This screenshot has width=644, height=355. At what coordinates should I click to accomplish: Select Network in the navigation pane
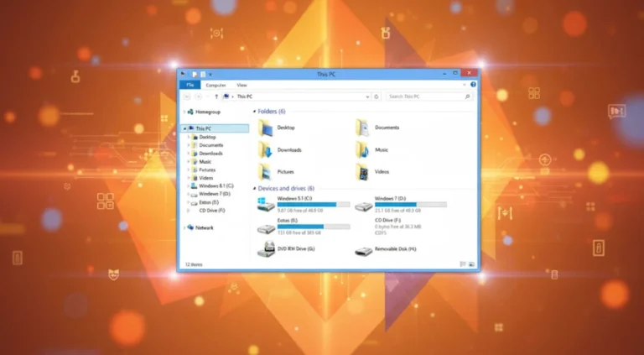point(204,227)
